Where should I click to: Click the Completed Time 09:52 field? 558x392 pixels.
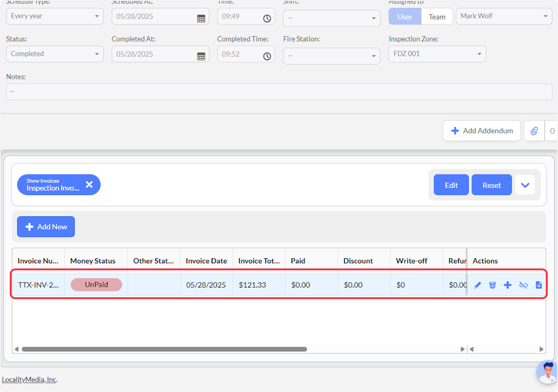pyautogui.click(x=246, y=54)
